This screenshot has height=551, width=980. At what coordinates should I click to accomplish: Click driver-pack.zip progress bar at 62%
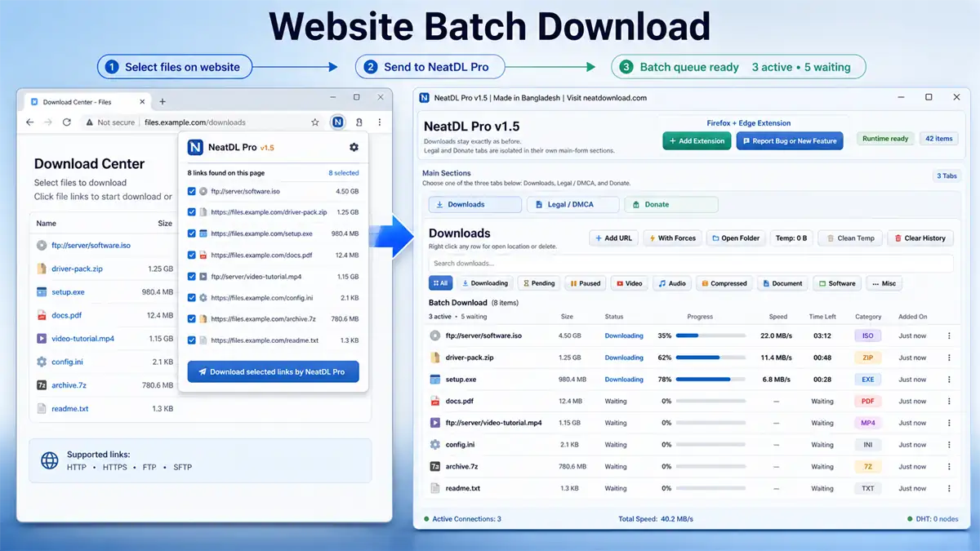[710, 358]
